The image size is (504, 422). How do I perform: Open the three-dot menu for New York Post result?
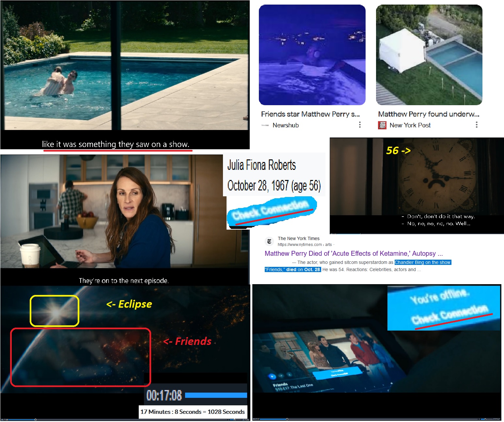click(477, 125)
